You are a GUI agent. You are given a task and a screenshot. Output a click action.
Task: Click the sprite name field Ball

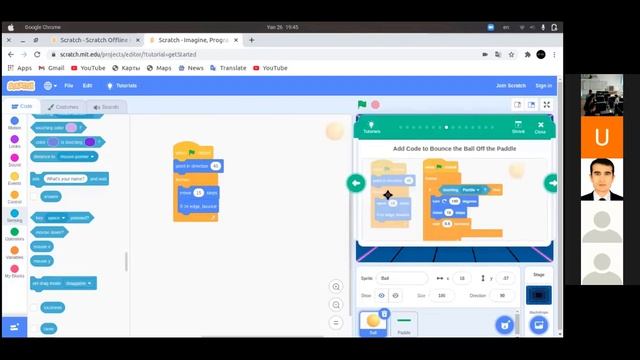402,278
